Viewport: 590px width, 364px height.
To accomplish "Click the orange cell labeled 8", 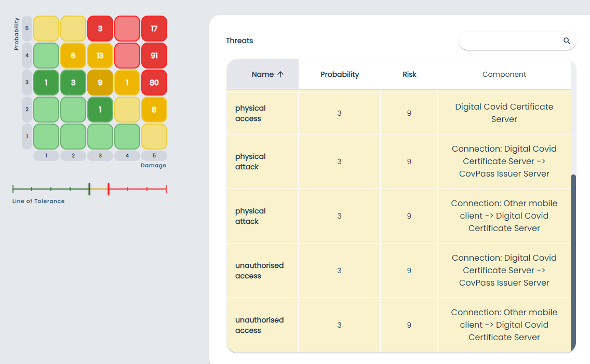I will (154, 110).
